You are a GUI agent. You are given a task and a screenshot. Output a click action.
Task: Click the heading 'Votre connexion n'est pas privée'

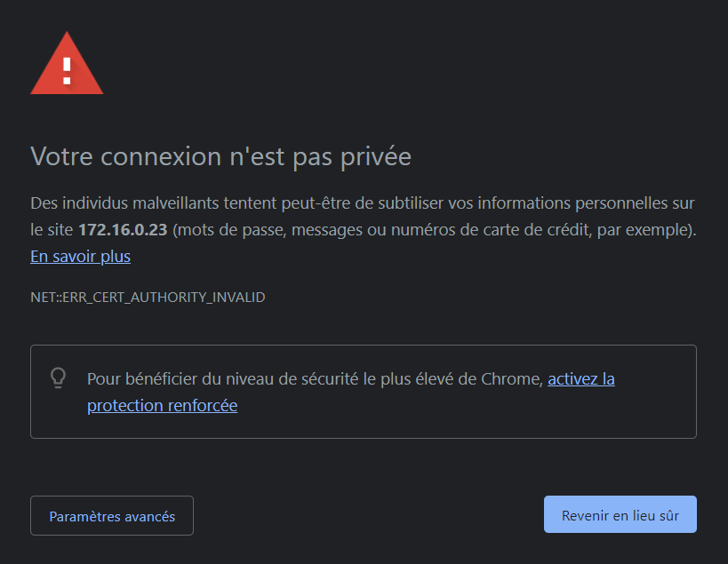(220, 156)
